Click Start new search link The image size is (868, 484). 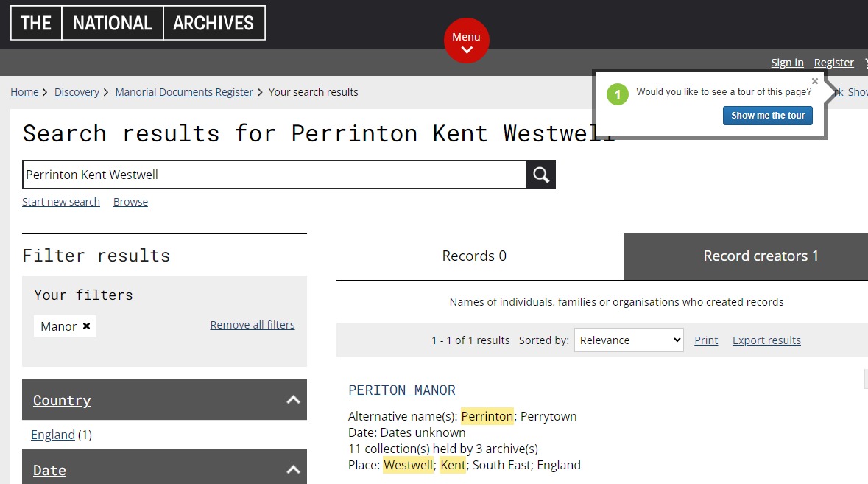coord(61,202)
